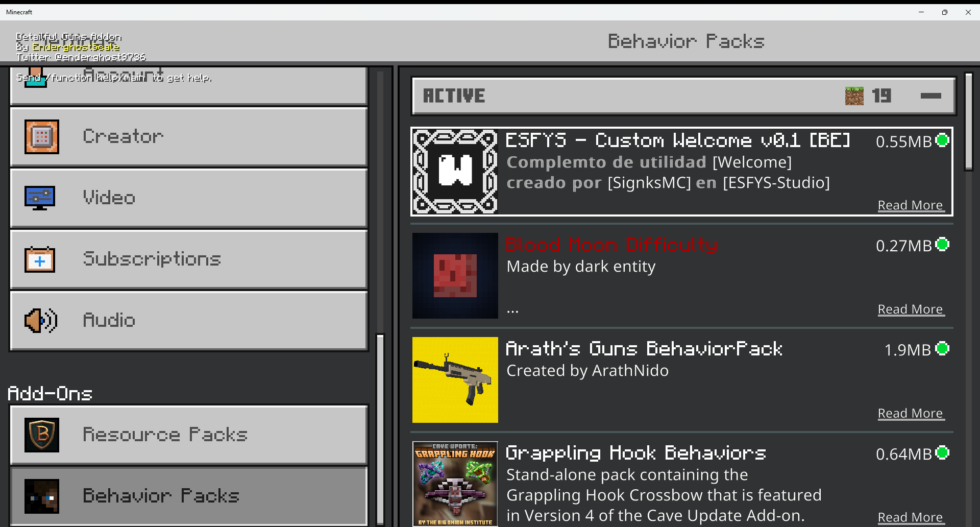Screen dimensions: 980x527
Task: Click the Arath's Guns pack thumbnail
Action: [x=455, y=380]
